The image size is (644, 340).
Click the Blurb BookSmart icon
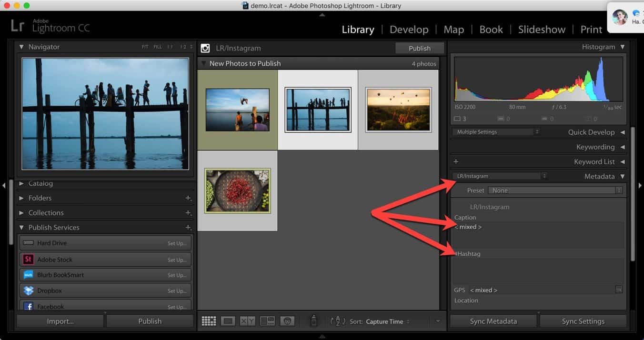pos(28,275)
